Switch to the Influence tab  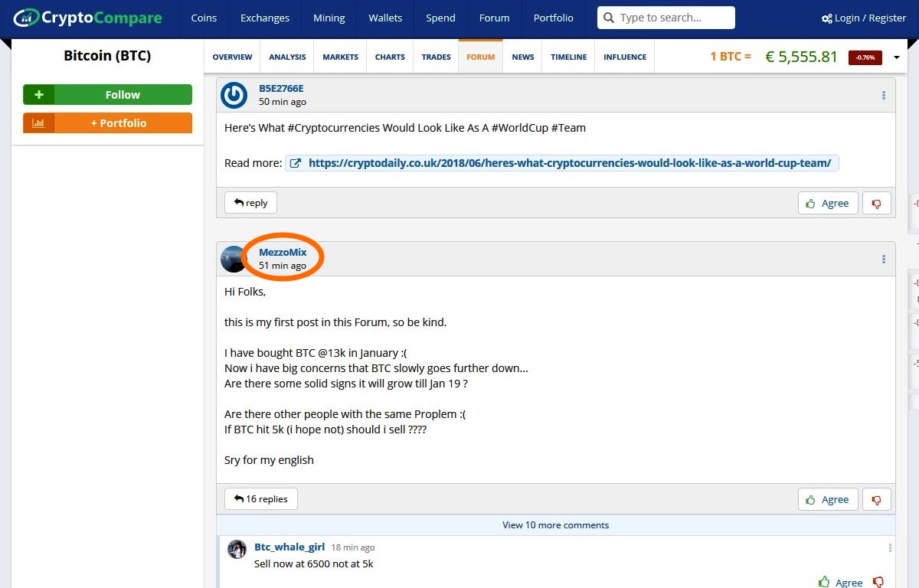pos(625,57)
